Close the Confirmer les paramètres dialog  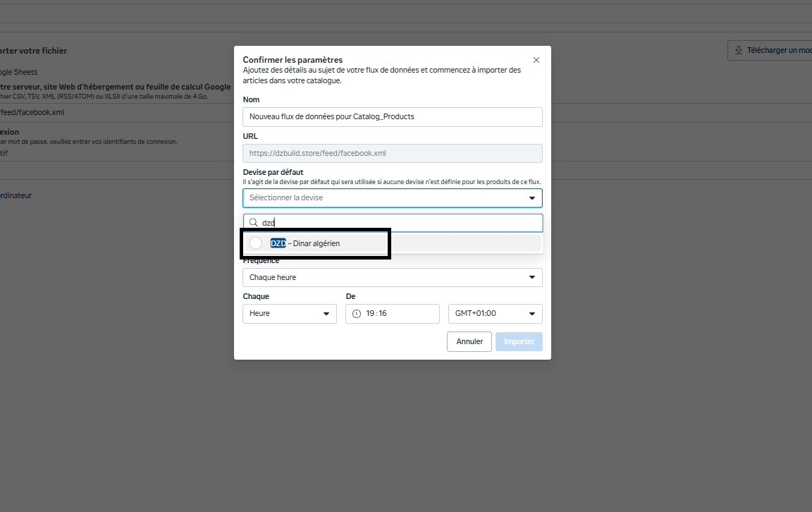(x=536, y=60)
